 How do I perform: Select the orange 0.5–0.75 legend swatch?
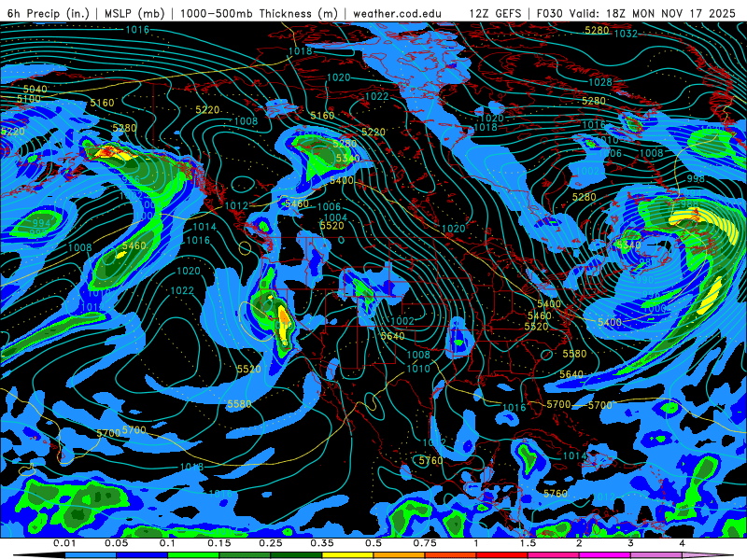coord(400,555)
